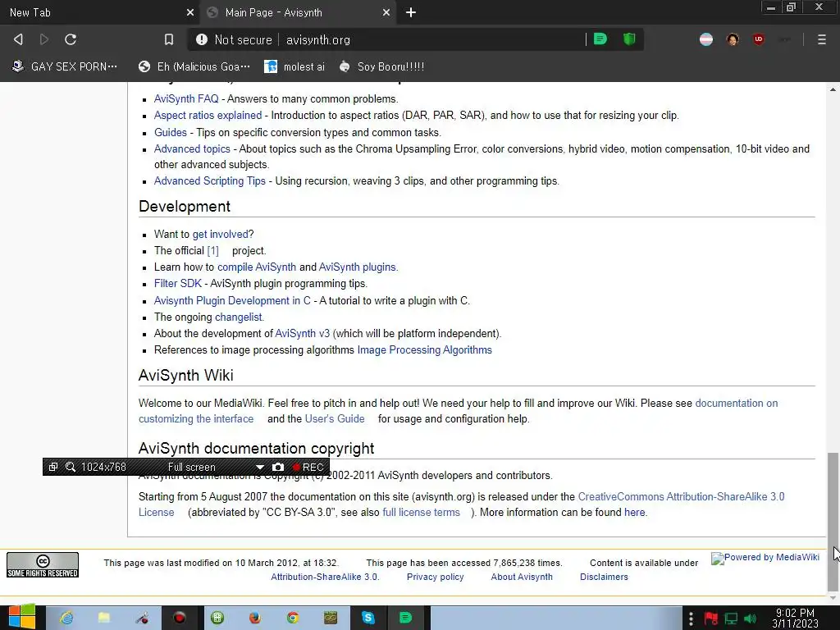The image size is (840, 630).
Task: Open the red record app in taskbar
Action: click(180, 619)
